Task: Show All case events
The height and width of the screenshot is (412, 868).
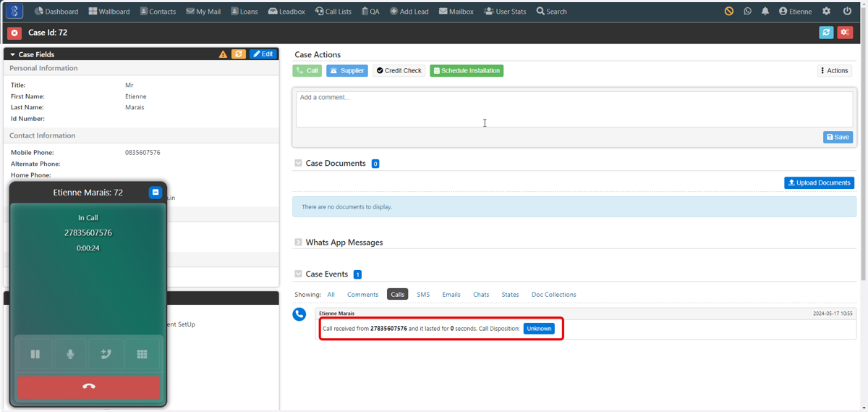Action: (x=331, y=295)
